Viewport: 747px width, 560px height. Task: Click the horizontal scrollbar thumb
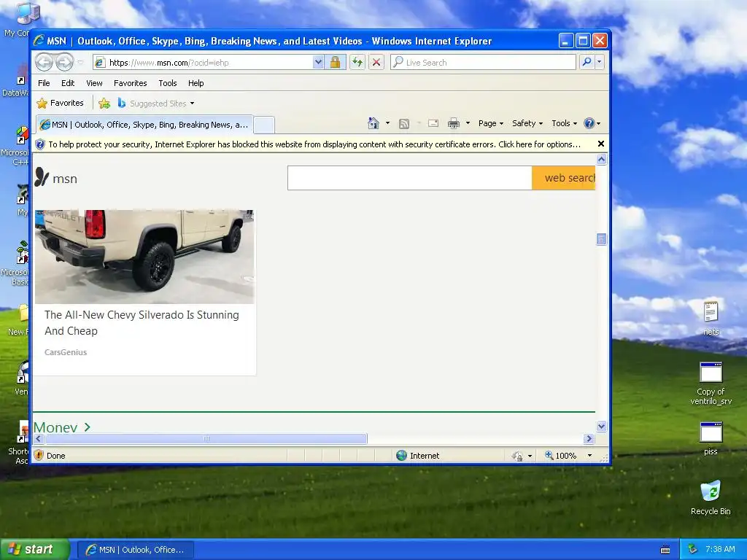click(x=206, y=438)
